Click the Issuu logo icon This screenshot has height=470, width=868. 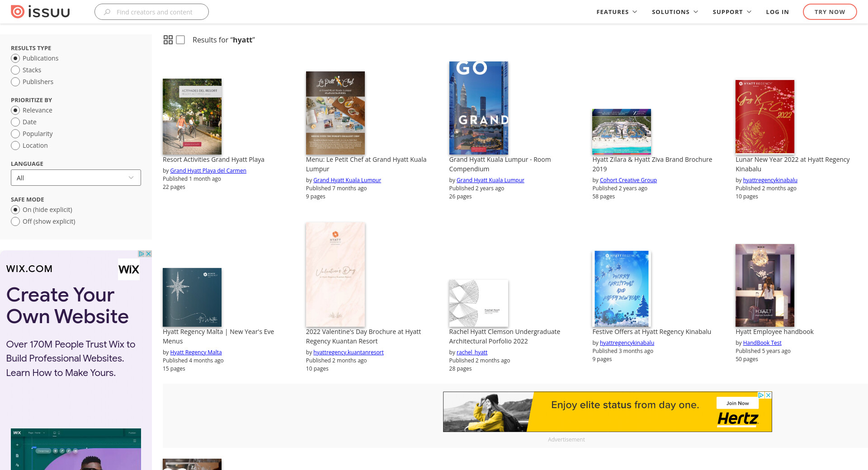pos(18,12)
